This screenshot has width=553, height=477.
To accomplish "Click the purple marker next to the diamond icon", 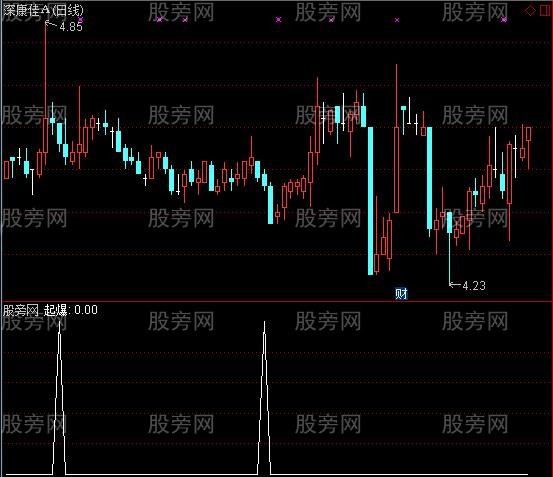I will click(x=504, y=20).
